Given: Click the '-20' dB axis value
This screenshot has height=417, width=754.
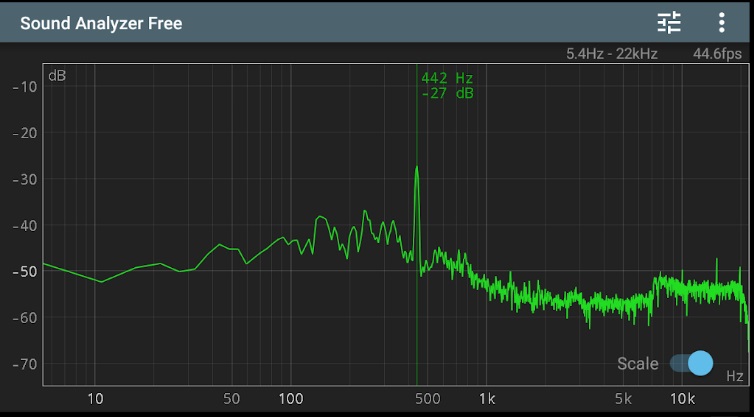Looking at the screenshot, I should [25, 133].
